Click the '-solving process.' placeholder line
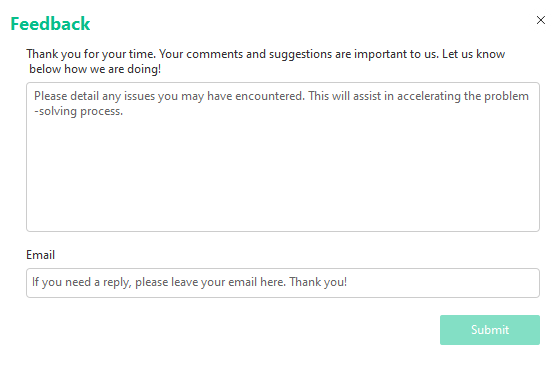Image resolution: width=560 pixels, height=365 pixels. pos(79,111)
